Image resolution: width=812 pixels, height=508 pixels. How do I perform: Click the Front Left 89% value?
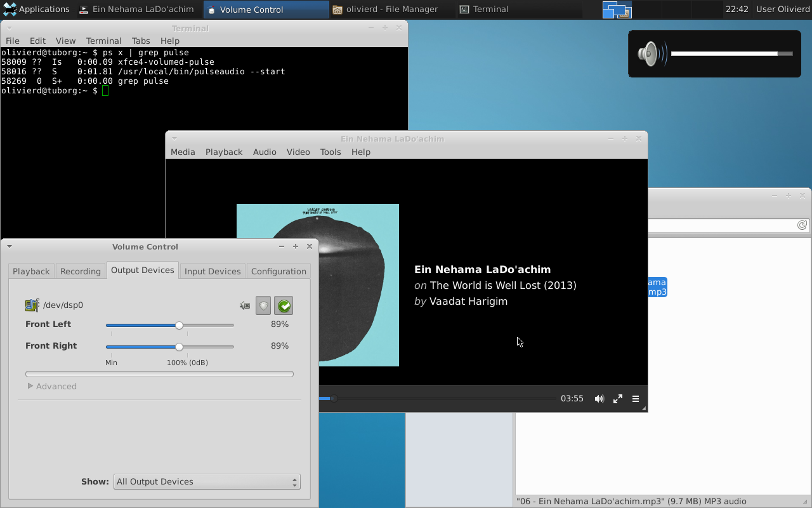280,324
